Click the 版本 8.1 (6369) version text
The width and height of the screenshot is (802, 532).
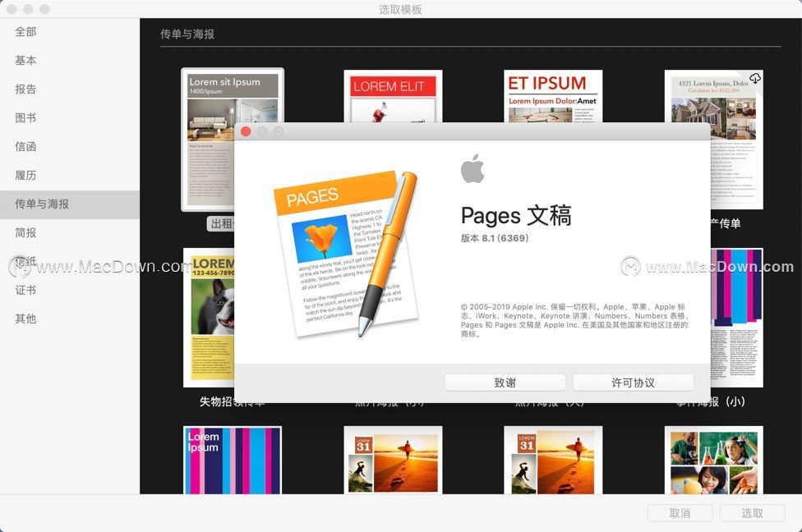494,238
